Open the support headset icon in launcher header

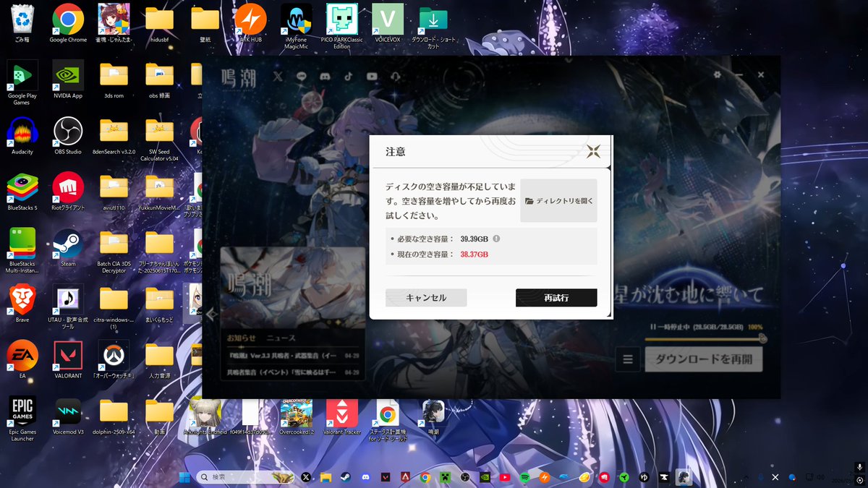pyautogui.click(x=395, y=76)
